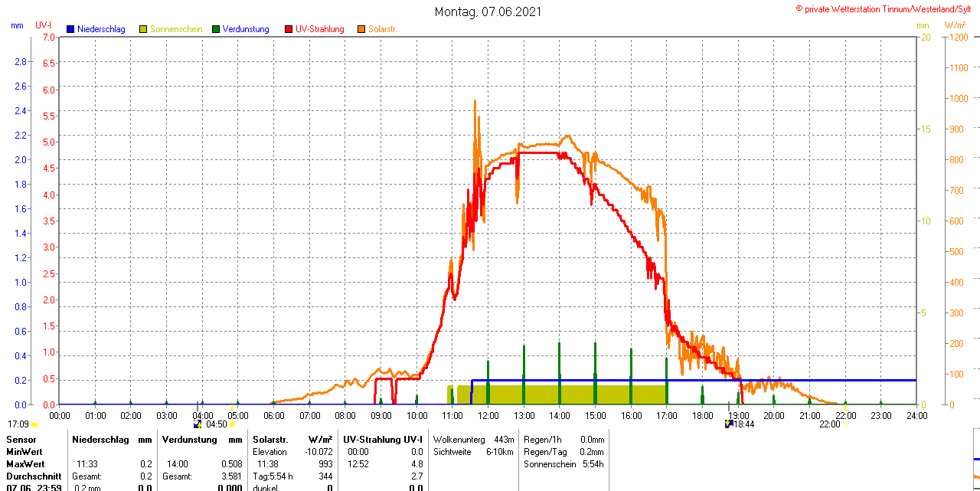Click the red UV-Strahlung legend swatch

click(289, 29)
